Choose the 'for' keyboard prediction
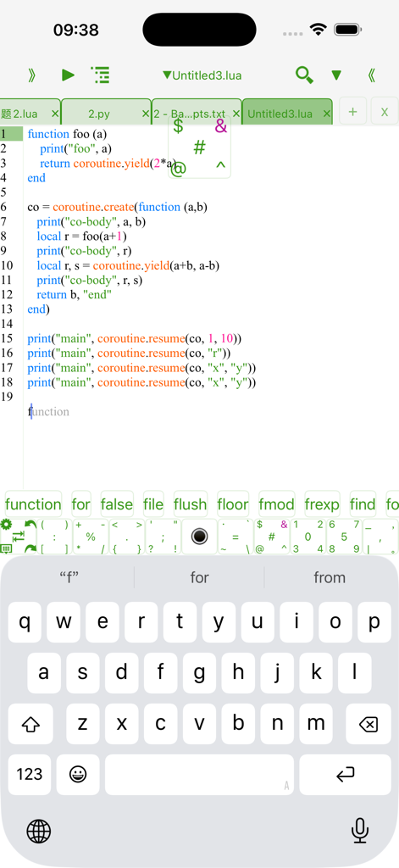Image resolution: width=399 pixels, height=868 pixels. pos(199,577)
